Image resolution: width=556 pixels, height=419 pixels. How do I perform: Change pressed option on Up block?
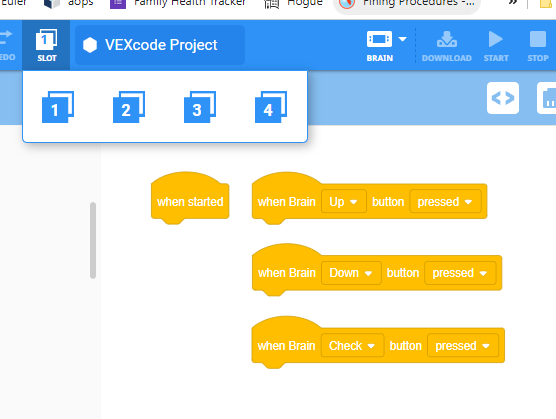[x=445, y=202]
